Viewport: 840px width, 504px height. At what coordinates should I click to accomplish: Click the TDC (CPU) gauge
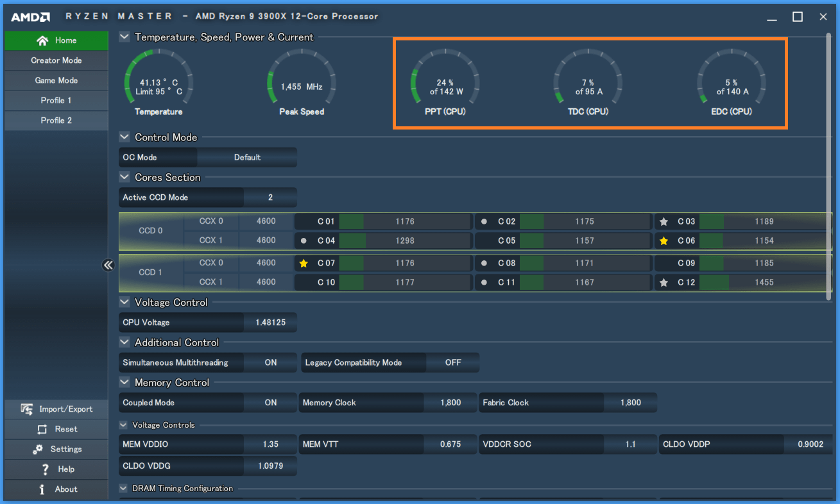[588, 81]
